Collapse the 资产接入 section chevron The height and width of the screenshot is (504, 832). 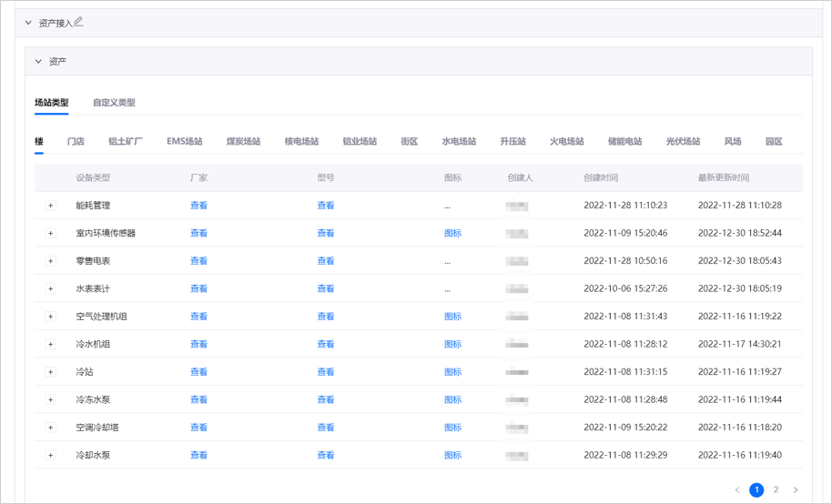[x=28, y=23]
